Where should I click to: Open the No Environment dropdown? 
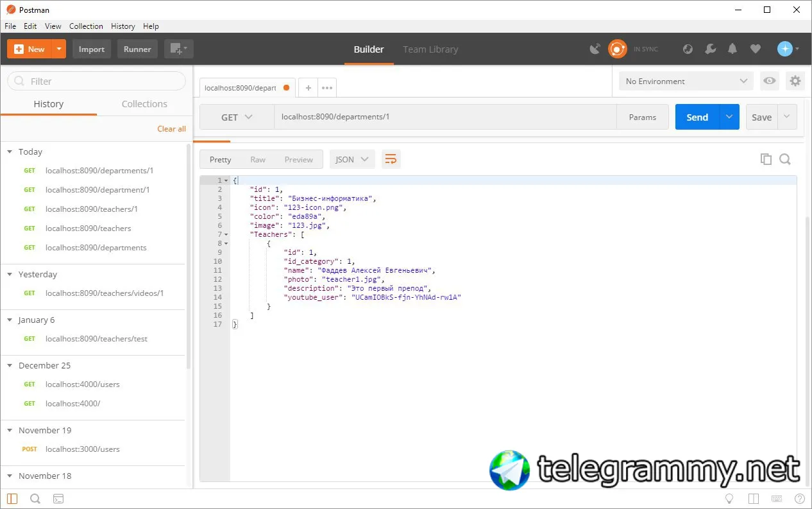click(x=686, y=81)
